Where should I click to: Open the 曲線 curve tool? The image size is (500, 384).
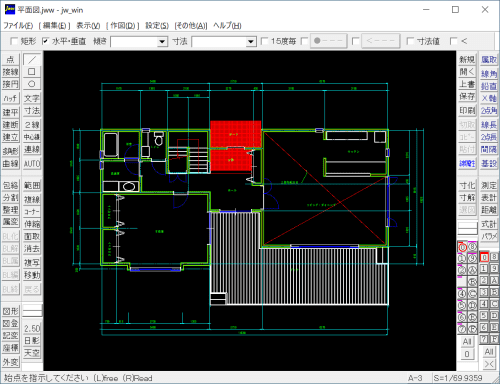tap(11, 164)
